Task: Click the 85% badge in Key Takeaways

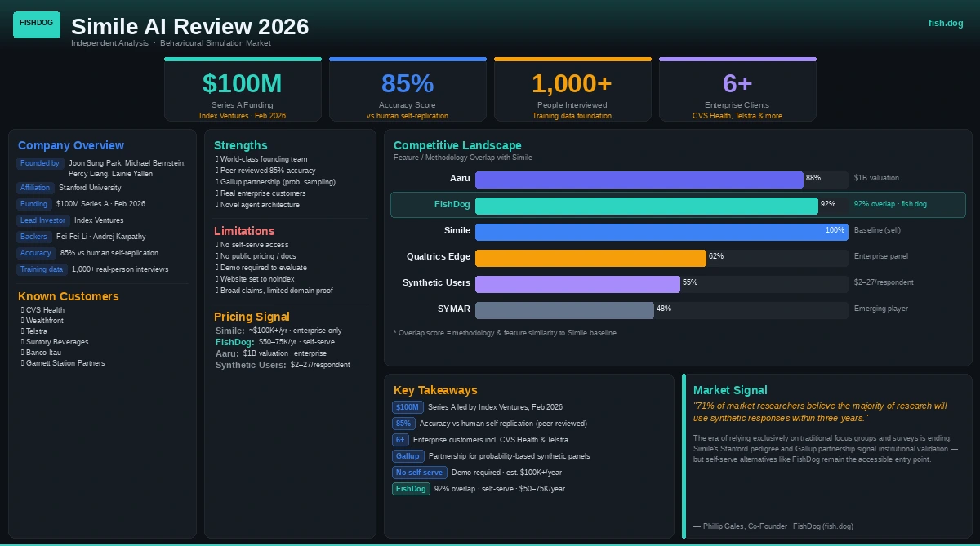Action: click(403, 424)
